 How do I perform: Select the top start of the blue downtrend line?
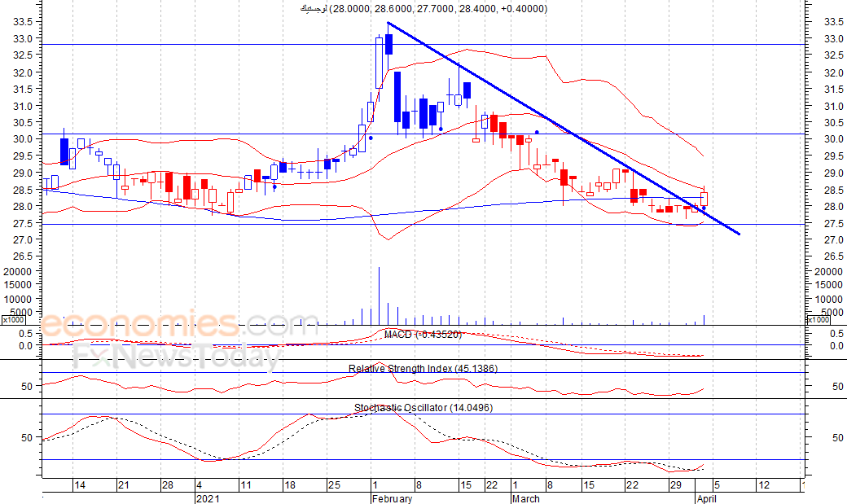[388, 23]
